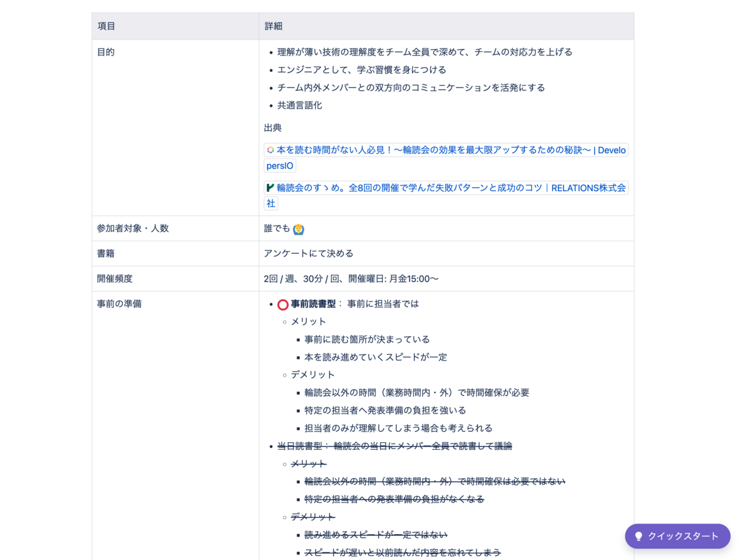Open the 本を読む時間がない人必見 DevelopersIO article link
The height and width of the screenshot is (560, 756).
click(x=441, y=150)
